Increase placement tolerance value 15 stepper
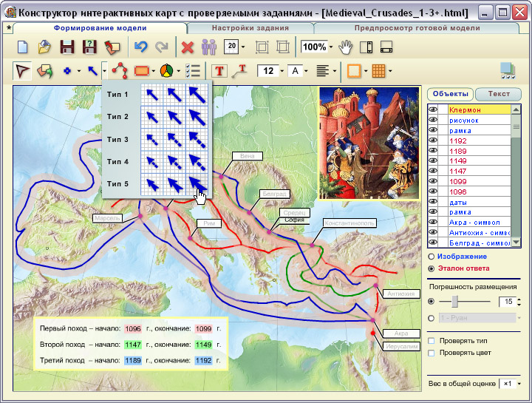The height and width of the screenshot is (403, 532). pos(519,299)
